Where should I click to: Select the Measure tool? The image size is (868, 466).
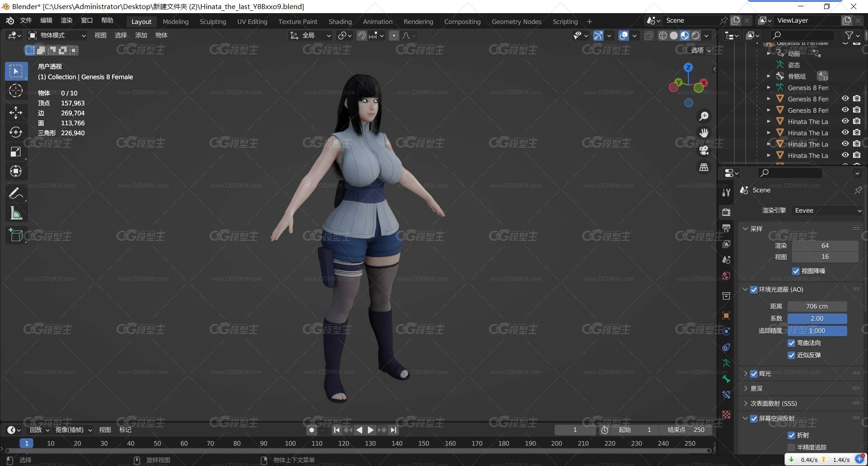coord(16,213)
